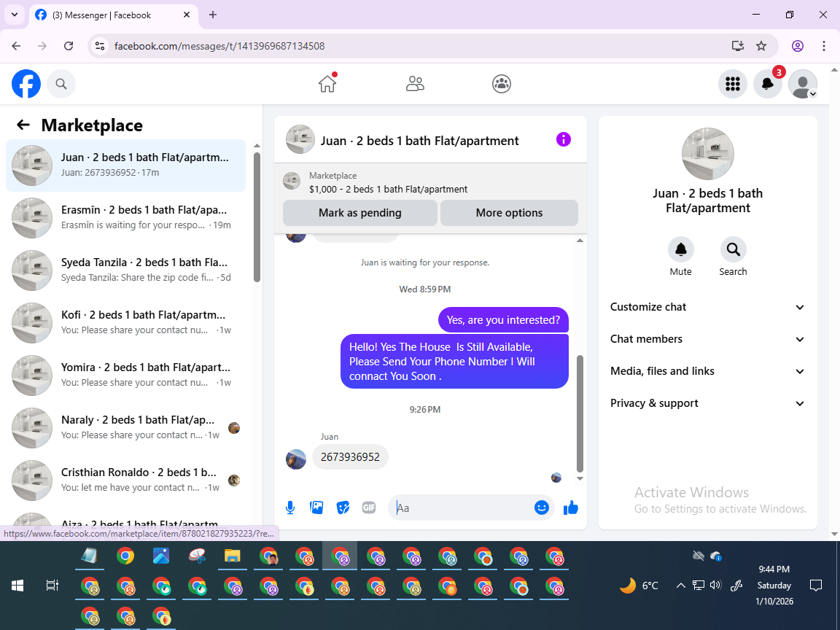Attach a photo with the image icon
840x630 pixels.
point(316,507)
